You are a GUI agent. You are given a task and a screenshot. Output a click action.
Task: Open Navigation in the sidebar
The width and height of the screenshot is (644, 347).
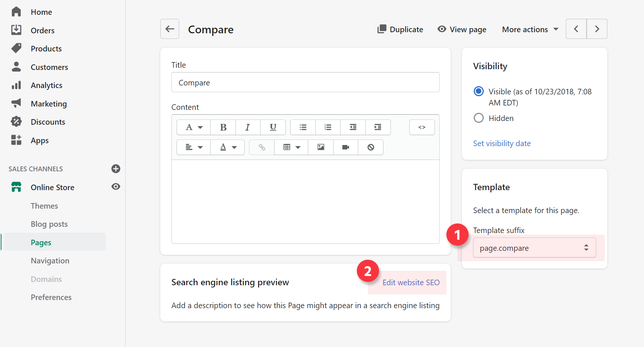50,261
